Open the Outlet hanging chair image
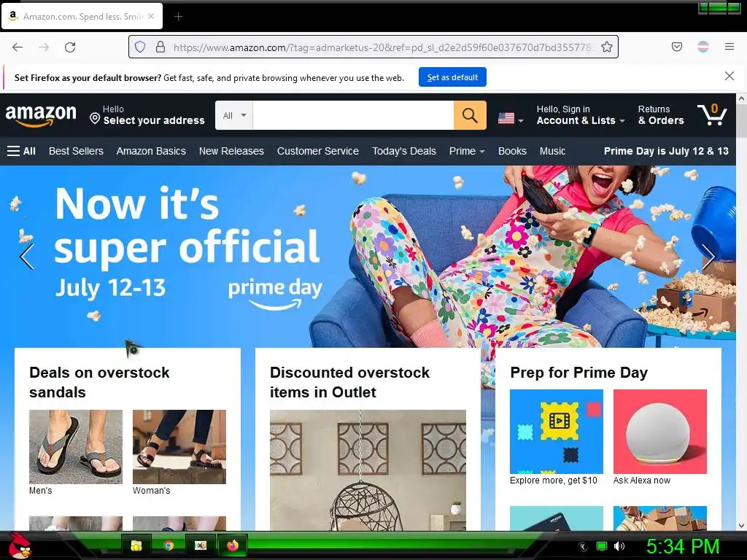Image resolution: width=747 pixels, height=560 pixels. tap(368, 470)
